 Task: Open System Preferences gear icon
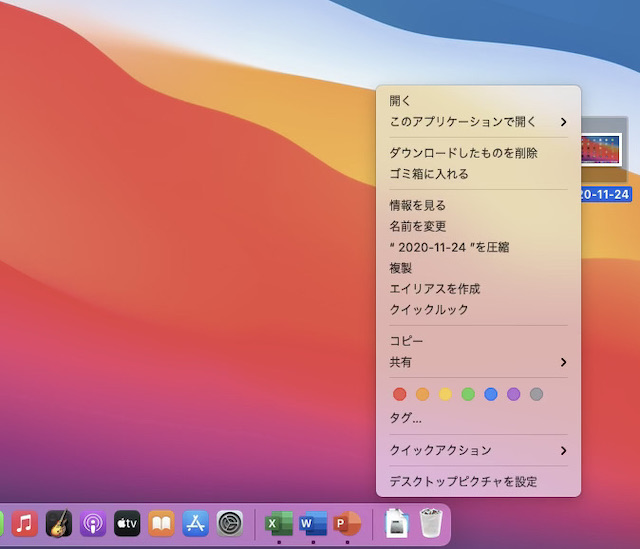[229, 523]
